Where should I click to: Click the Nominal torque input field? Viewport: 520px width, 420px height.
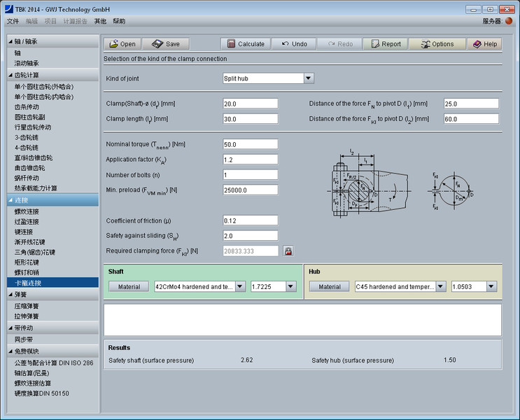(x=250, y=144)
